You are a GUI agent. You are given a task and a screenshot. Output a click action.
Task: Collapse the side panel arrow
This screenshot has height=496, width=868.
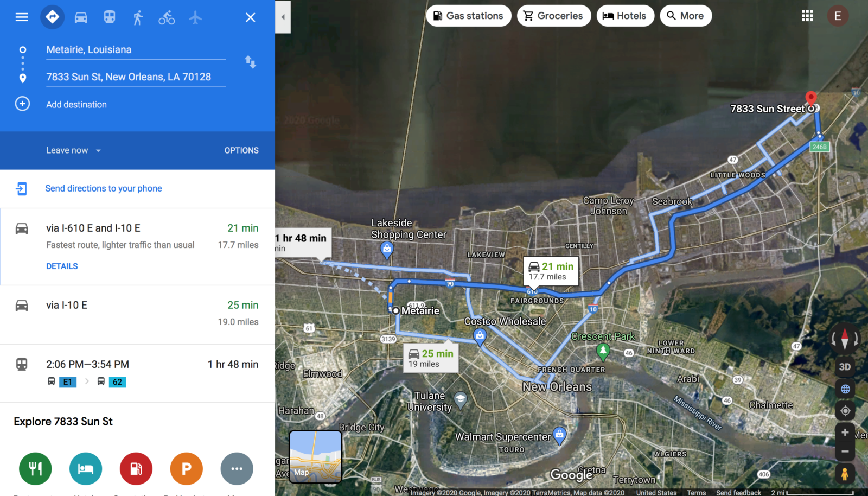(x=283, y=17)
